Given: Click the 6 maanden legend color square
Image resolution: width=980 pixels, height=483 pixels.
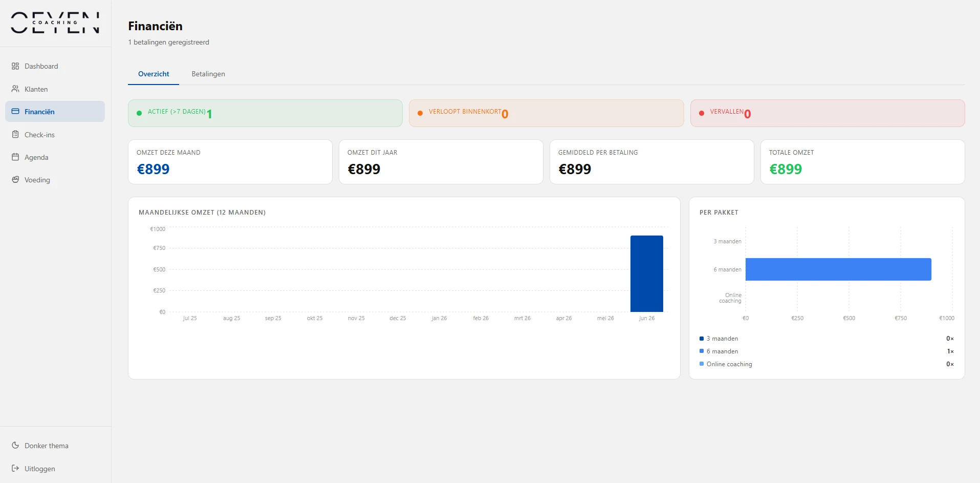Looking at the screenshot, I should [x=702, y=351].
